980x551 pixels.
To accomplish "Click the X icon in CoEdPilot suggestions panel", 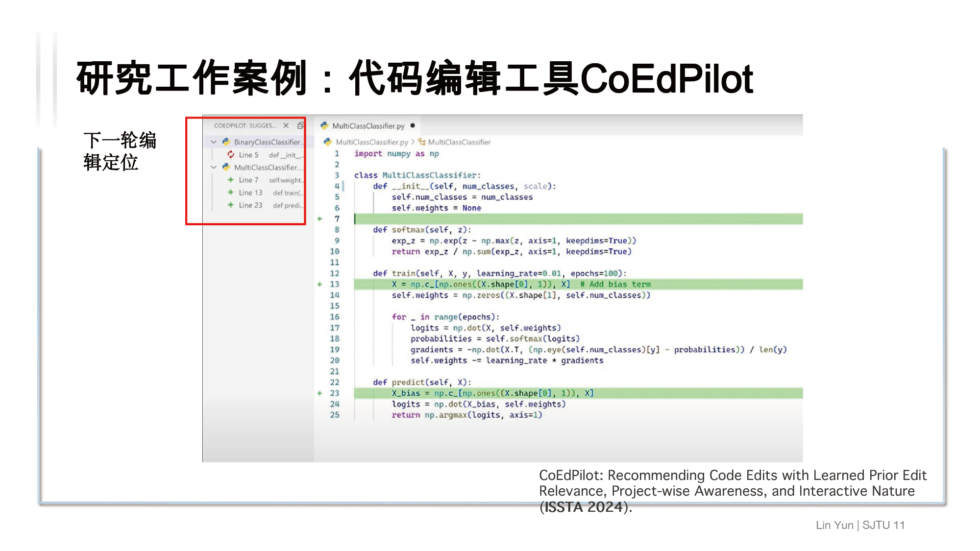I will point(286,126).
